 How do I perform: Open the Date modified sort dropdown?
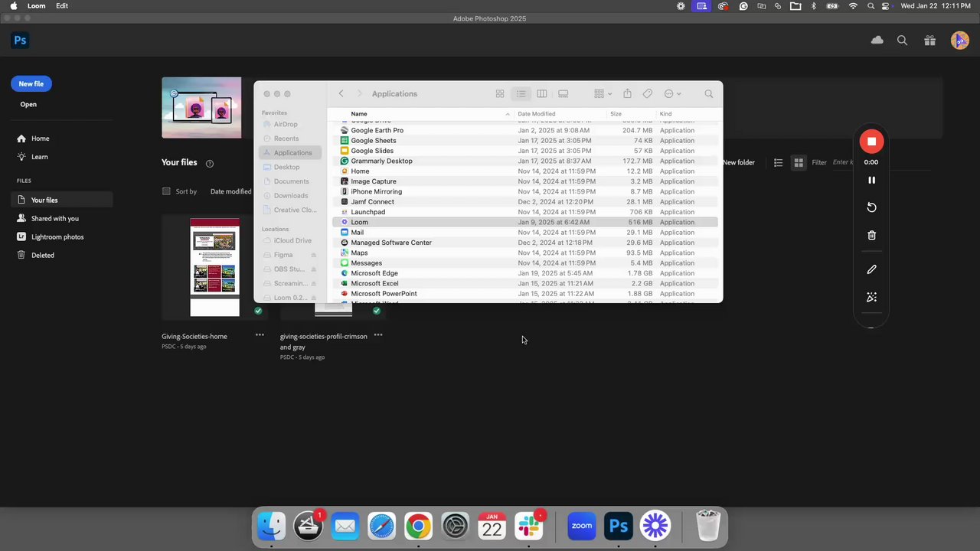tap(231, 191)
